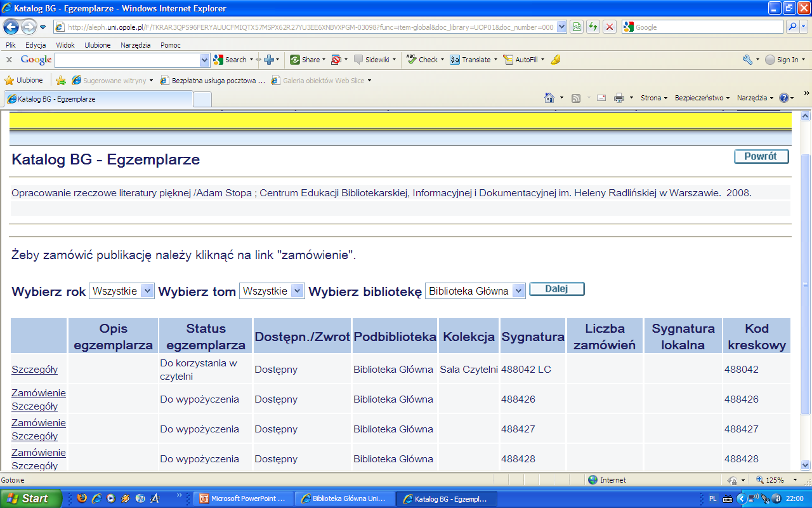
Task: Open the Bezpieczeństwo menu
Action: pos(702,98)
